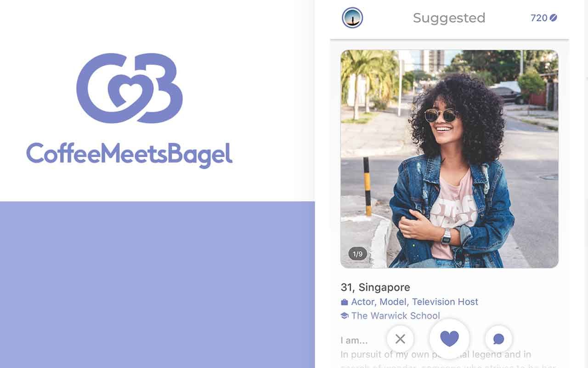588x368 pixels.
Task: Pass on this profile with the X button
Action: 400,339
